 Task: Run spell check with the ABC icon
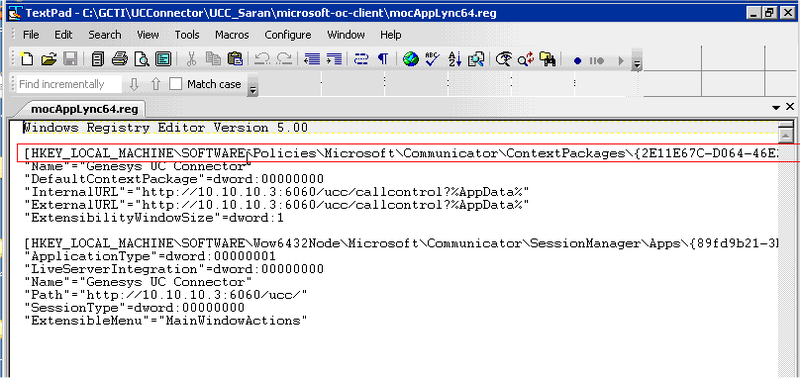coord(433,60)
